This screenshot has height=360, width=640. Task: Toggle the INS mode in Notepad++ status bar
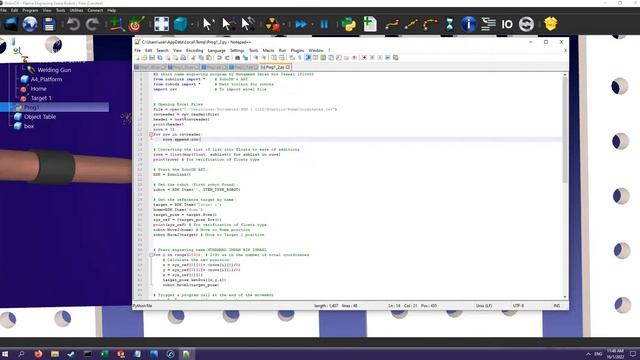(556, 306)
